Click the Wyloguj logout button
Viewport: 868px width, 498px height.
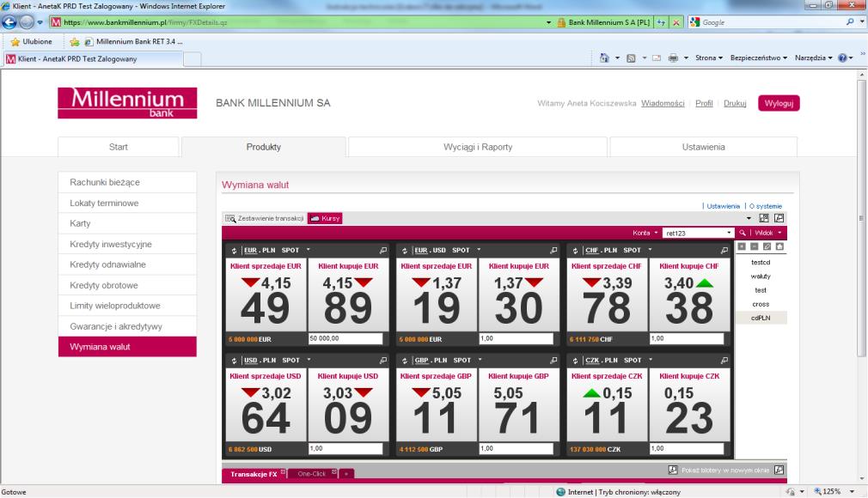[779, 104]
